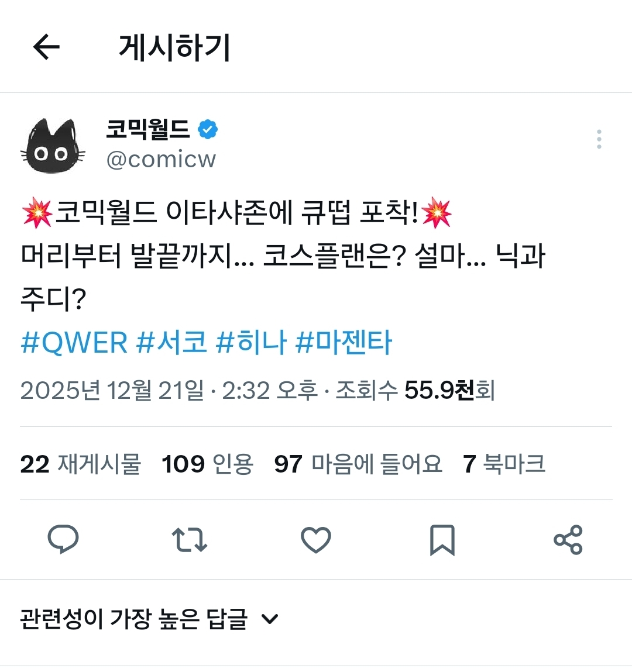
Task: Tap the reply speech bubble icon
Action: point(63,539)
